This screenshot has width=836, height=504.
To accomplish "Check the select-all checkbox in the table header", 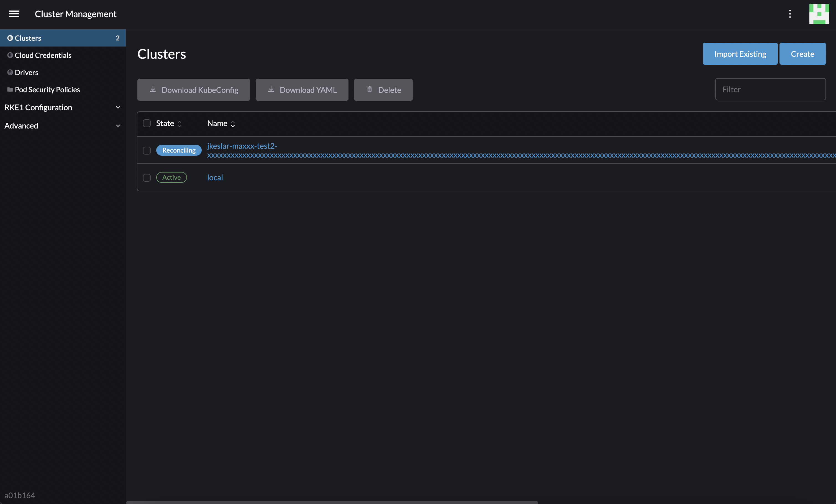I will 147,124.
